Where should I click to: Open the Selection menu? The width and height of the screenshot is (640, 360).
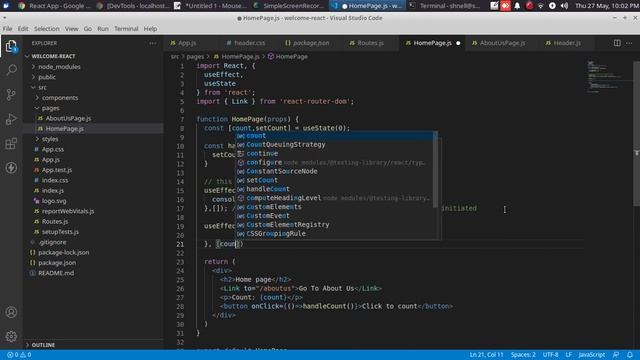[47, 29]
